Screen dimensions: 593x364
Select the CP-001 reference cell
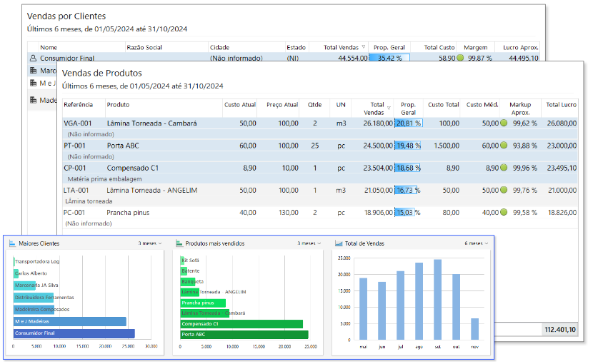coord(74,168)
